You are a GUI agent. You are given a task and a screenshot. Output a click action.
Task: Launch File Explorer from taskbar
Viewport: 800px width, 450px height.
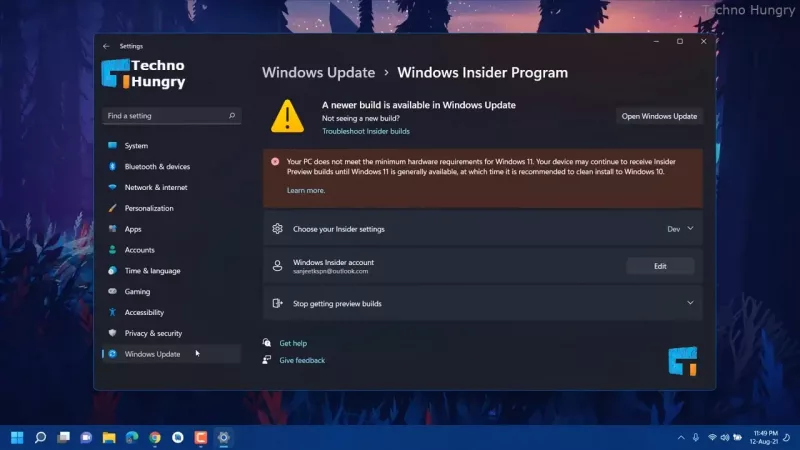tap(109, 437)
